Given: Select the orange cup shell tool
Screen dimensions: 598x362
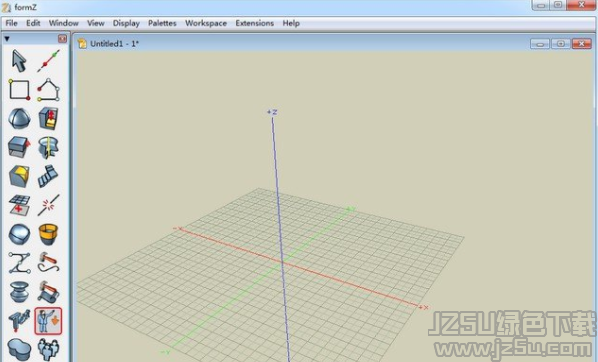Looking at the screenshot, I should [48, 234].
